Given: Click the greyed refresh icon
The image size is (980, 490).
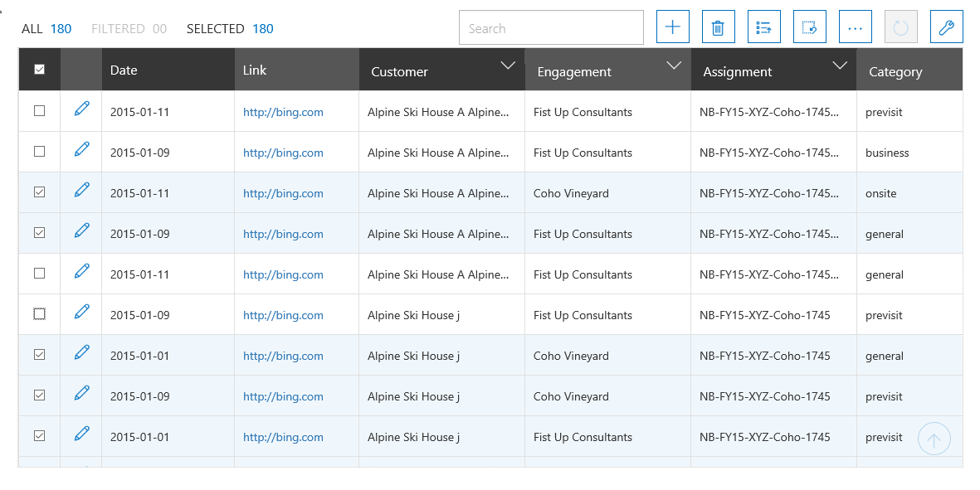Looking at the screenshot, I should coord(900,27).
